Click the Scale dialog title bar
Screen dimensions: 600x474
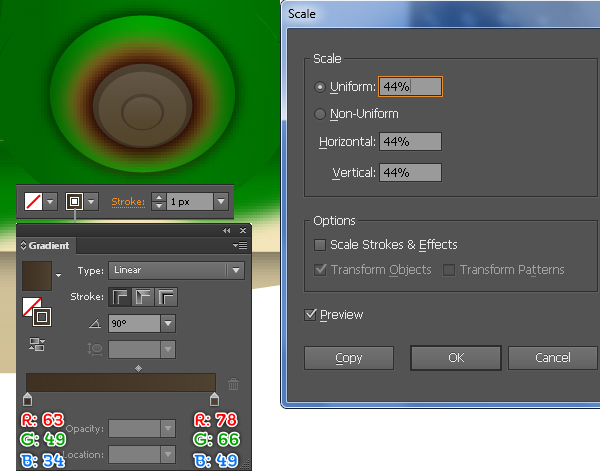pos(442,14)
